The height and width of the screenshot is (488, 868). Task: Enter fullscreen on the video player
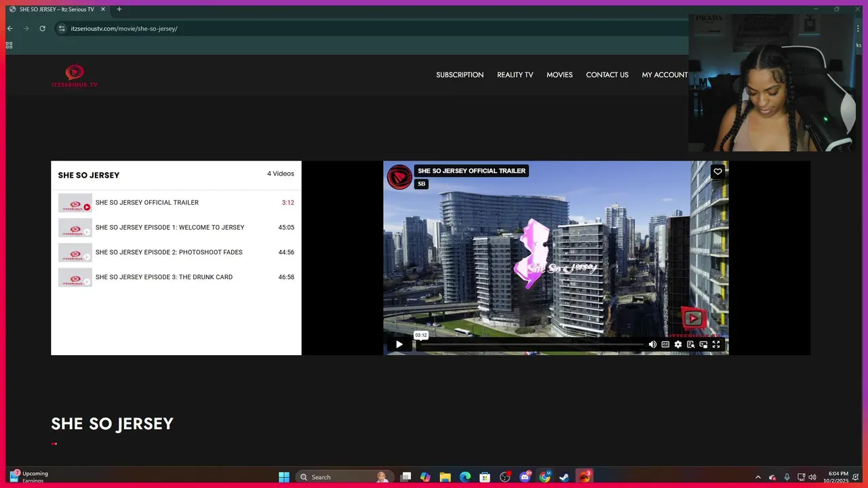(x=716, y=344)
